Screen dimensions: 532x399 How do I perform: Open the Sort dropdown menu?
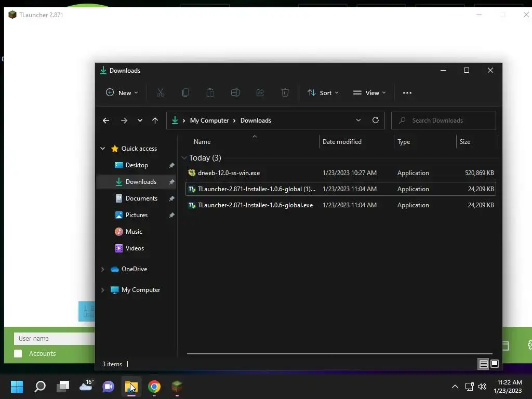coord(323,92)
